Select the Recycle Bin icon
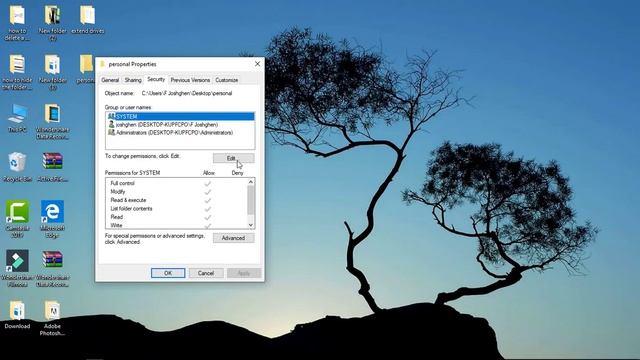 pyautogui.click(x=17, y=167)
